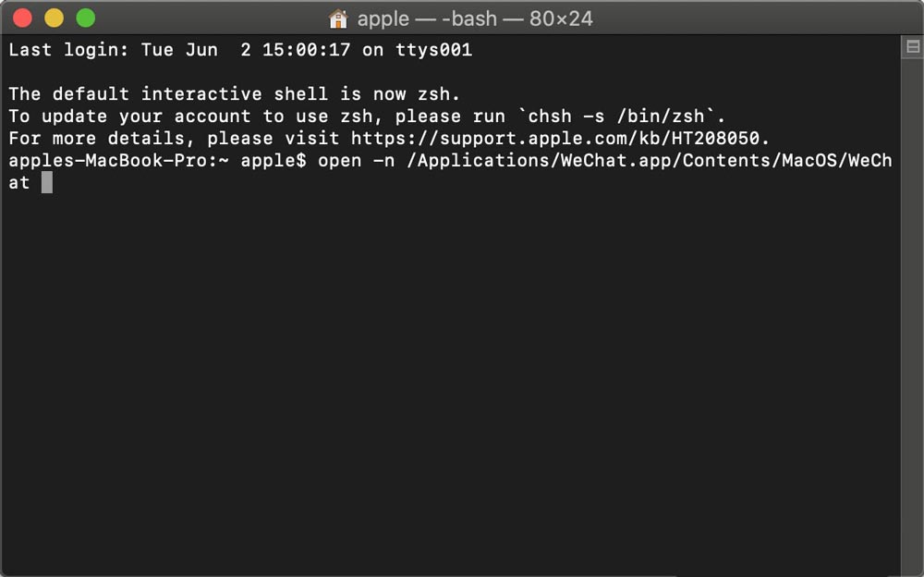This screenshot has width=924, height=577.
Task: Click the `chsh -s /bin/zsh` command text
Action: (616, 117)
